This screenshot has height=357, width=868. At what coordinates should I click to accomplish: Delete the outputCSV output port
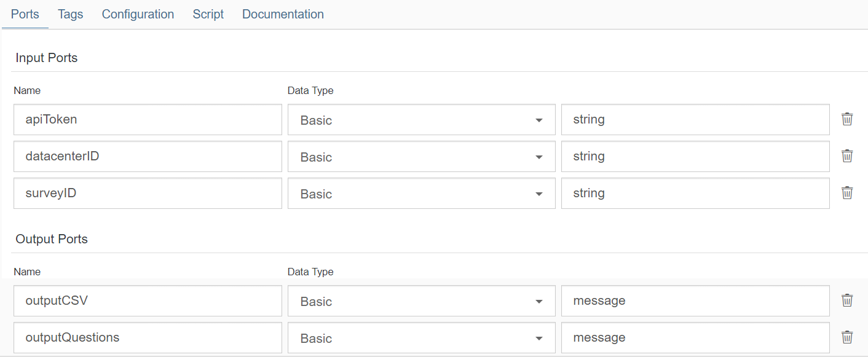pos(847,300)
